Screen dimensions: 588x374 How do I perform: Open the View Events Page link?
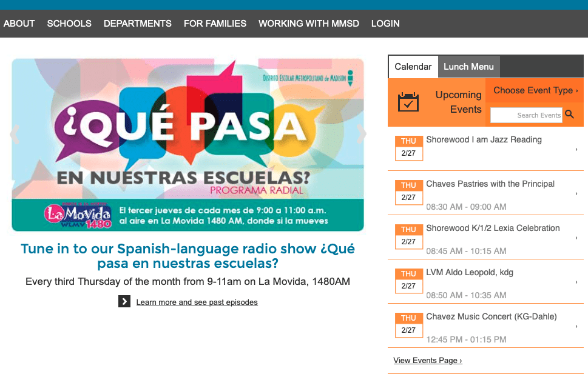428,361
